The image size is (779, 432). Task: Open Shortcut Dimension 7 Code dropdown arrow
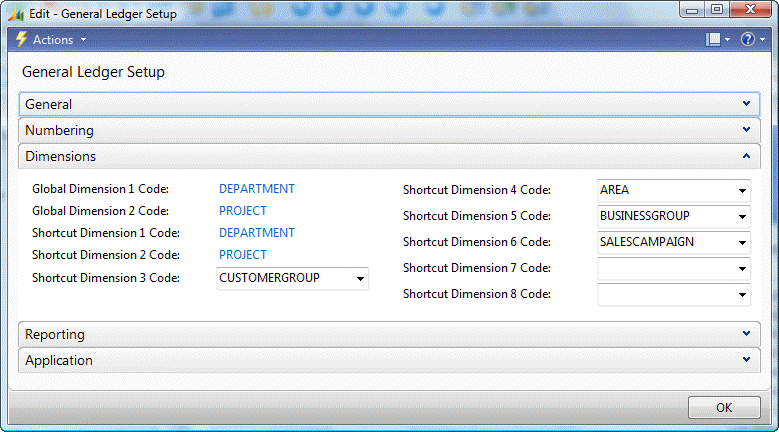(x=742, y=269)
